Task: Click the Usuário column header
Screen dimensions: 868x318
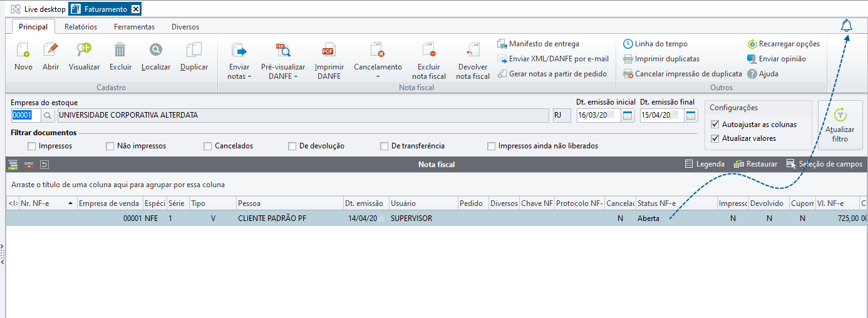Action: pyautogui.click(x=423, y=203)
